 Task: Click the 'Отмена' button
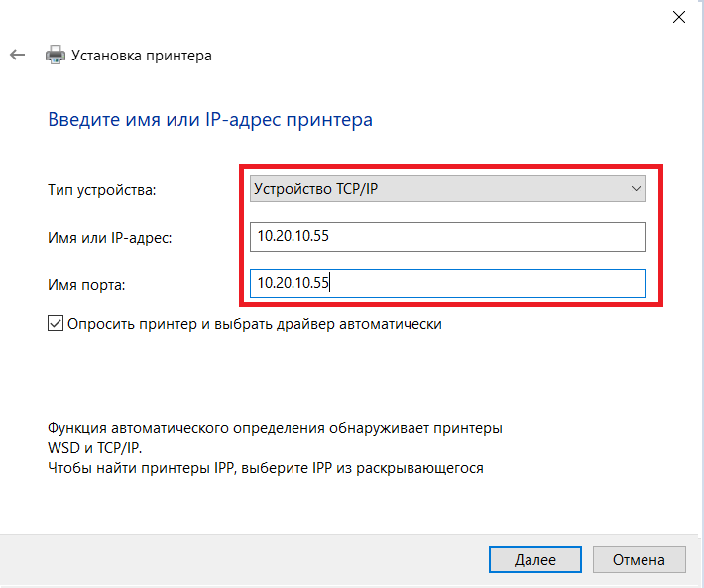[x=639, y=559]
